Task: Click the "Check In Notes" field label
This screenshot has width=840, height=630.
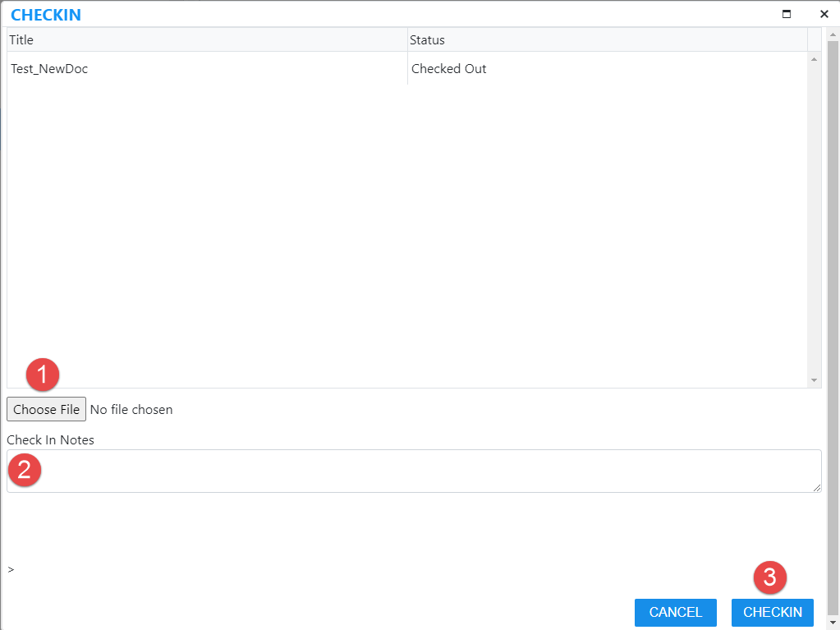Action: coord(51,439)
